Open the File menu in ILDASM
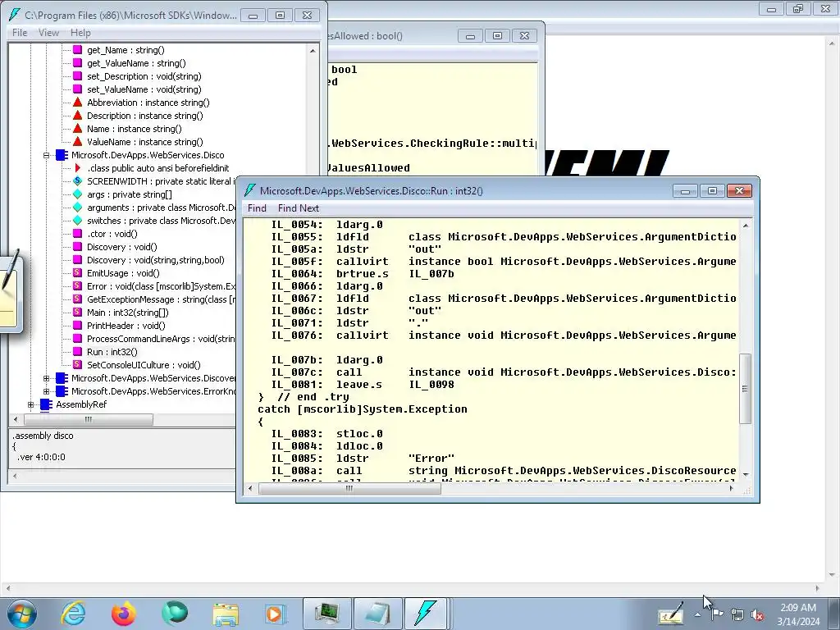 tap(20, 33)
